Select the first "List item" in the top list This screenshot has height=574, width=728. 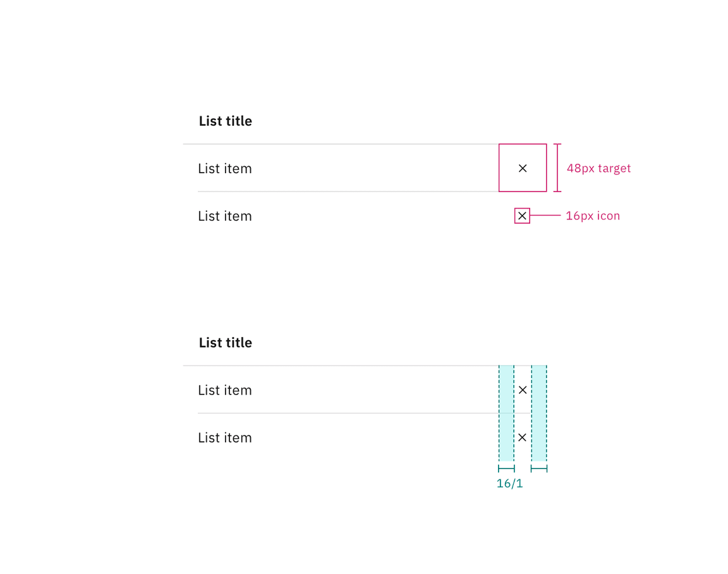(x=225, y=169)
